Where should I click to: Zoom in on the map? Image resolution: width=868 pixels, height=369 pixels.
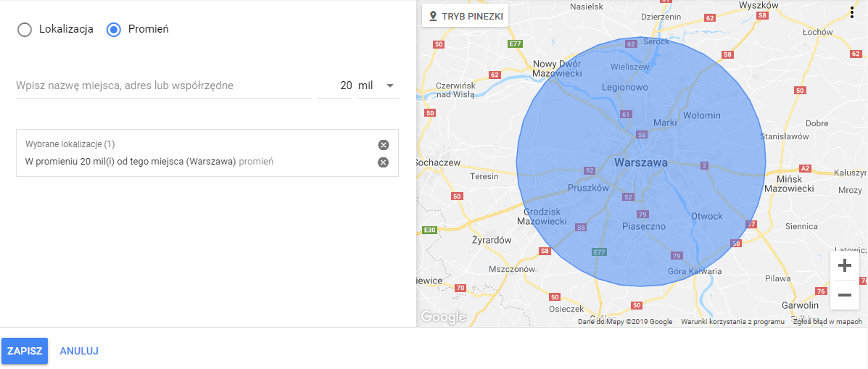point(844,265)
